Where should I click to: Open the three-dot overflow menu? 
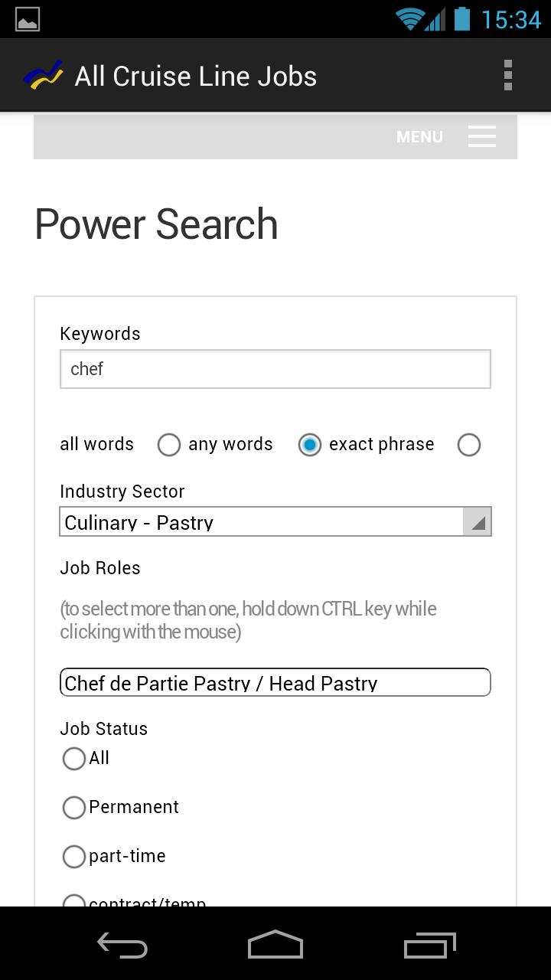click(x=507, y=76)
